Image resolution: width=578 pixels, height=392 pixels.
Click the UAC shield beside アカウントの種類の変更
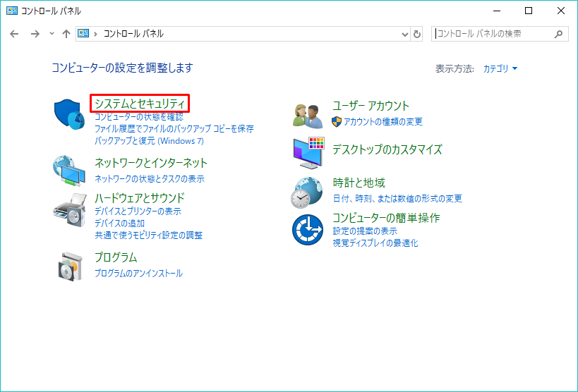coord(337,121)
